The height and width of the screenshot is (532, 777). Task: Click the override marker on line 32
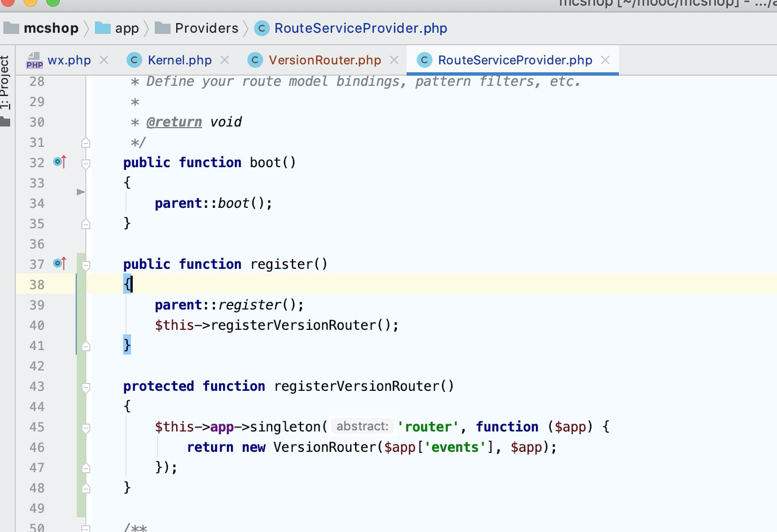click(60, 162)
